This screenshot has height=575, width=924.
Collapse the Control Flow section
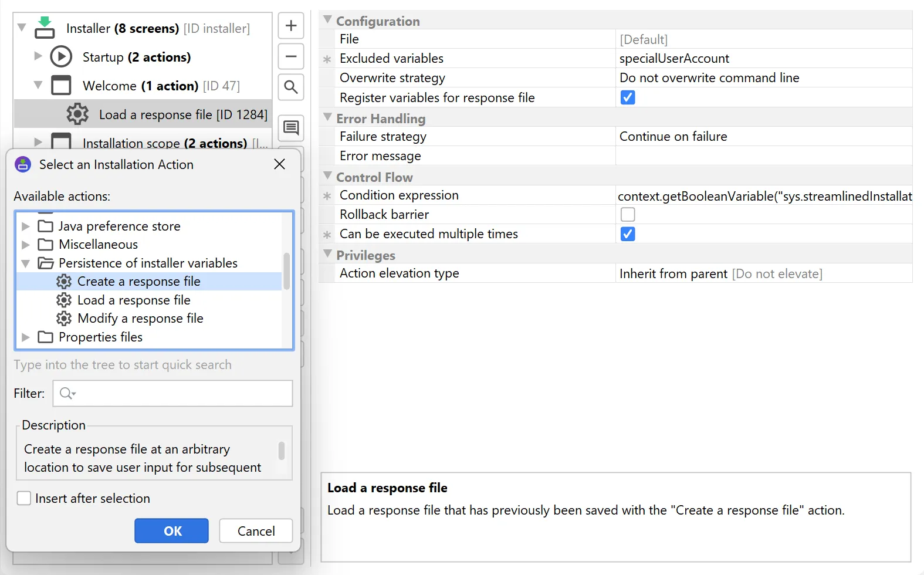327,175
